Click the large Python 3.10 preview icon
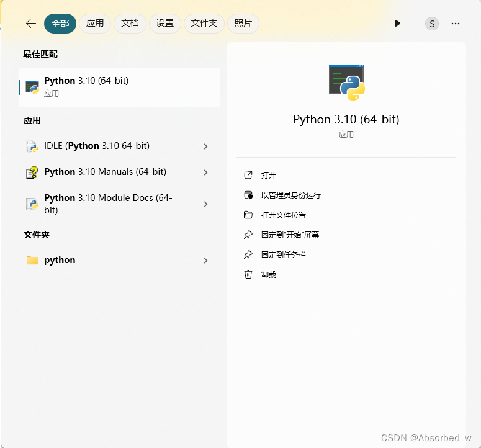Viewport: 481px width, 448px height. (347, 82)
